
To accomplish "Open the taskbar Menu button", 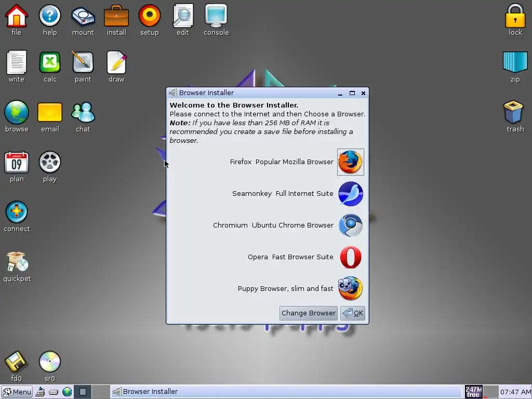I will (17, 392).
